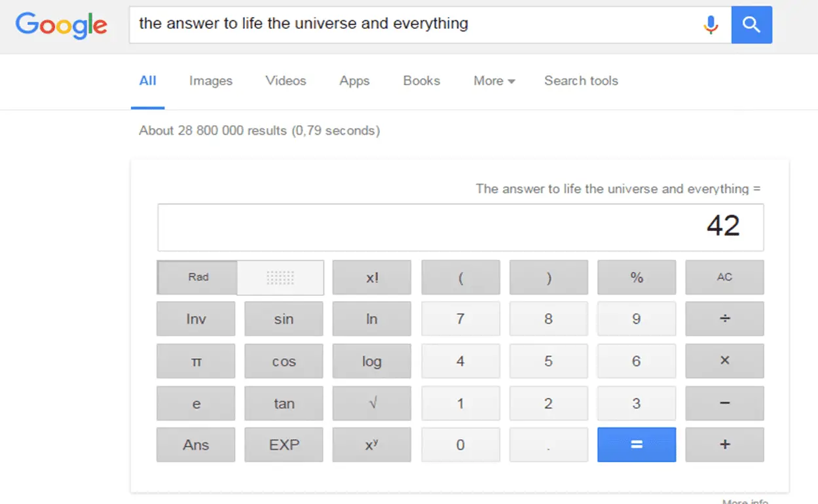818x504 pixels.
Task: Switch to the Images tab
Action: coord(210,81)
